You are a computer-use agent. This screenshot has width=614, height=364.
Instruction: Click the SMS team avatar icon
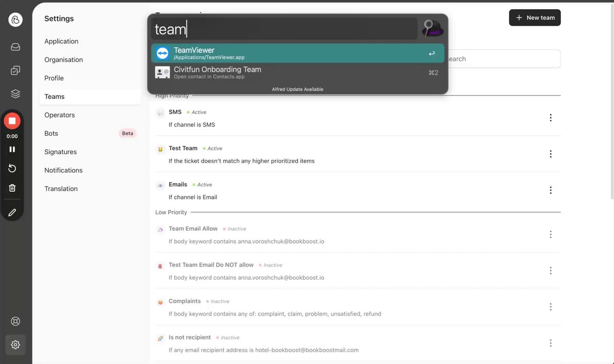click(160, 113)
